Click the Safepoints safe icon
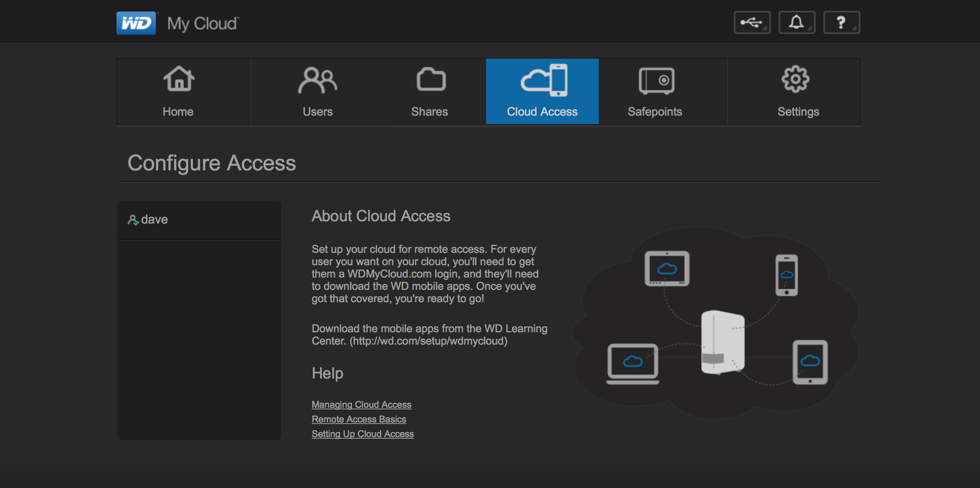The height and width of the screenshot is (488, 980). pyautogui.click(x=656, y=81)
